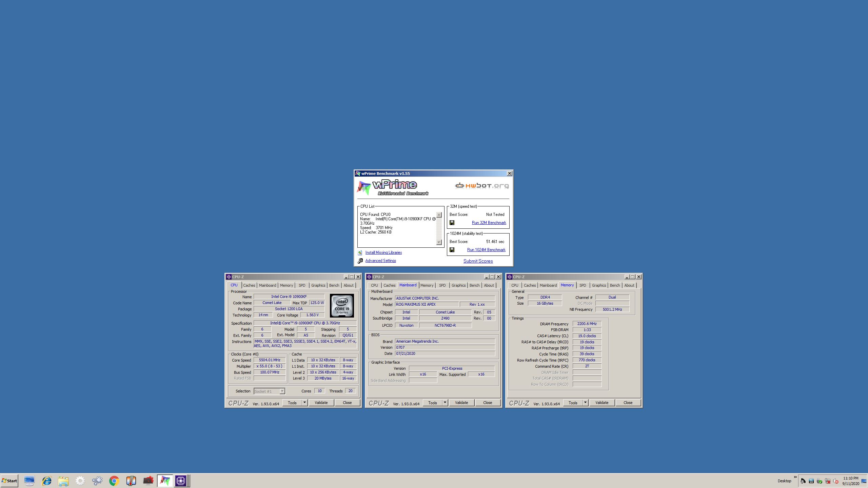This screenshot has width=868, height=488.
Task: Click the save icon beside Run 1024M Benchmark
Action: pos(452,250)
